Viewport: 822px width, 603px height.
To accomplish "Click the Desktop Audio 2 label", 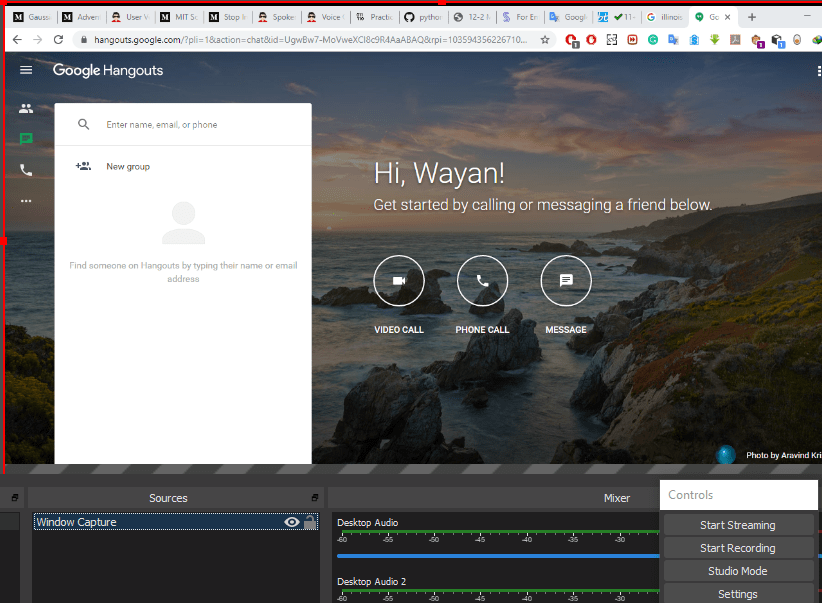I will point(371,582).
